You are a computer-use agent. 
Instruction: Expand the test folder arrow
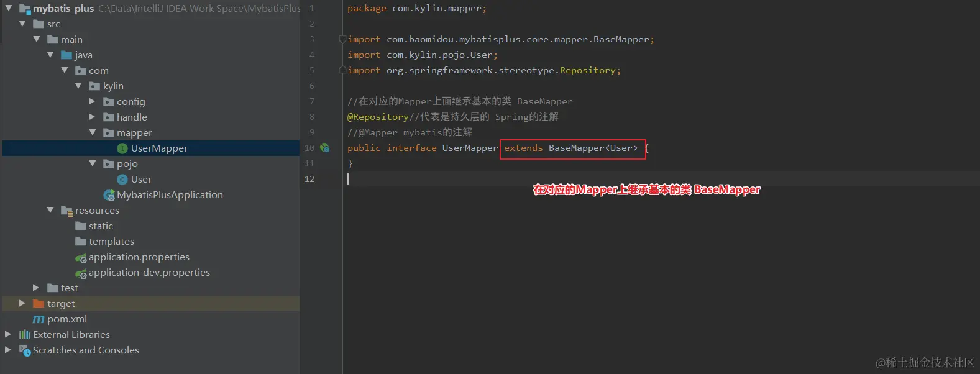pos(36,288)
